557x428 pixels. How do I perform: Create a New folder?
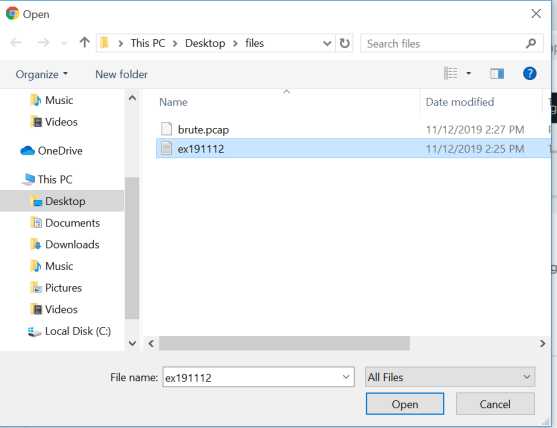point(121,74)
